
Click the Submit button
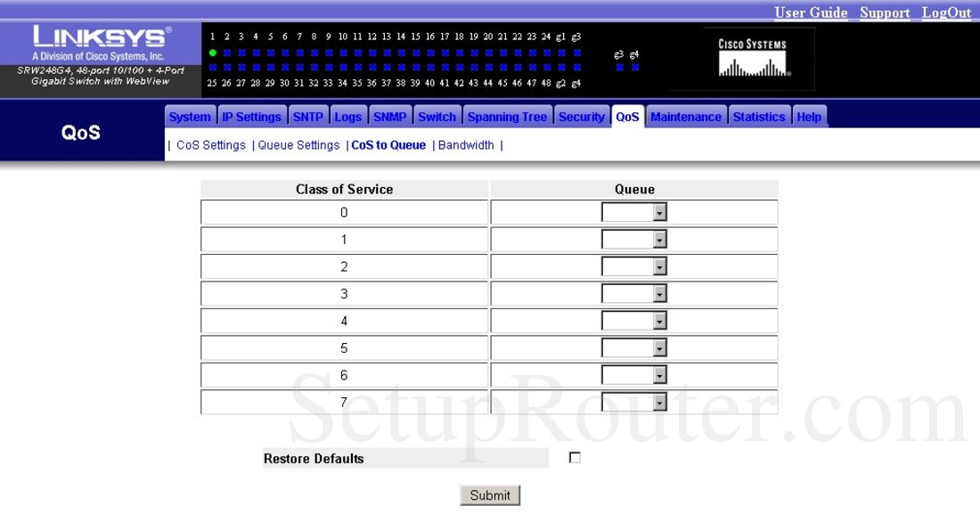click(489, 494)
